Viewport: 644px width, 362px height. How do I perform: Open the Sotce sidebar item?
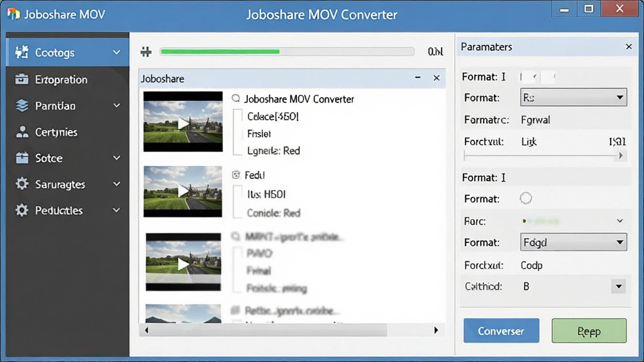(67, 158)
